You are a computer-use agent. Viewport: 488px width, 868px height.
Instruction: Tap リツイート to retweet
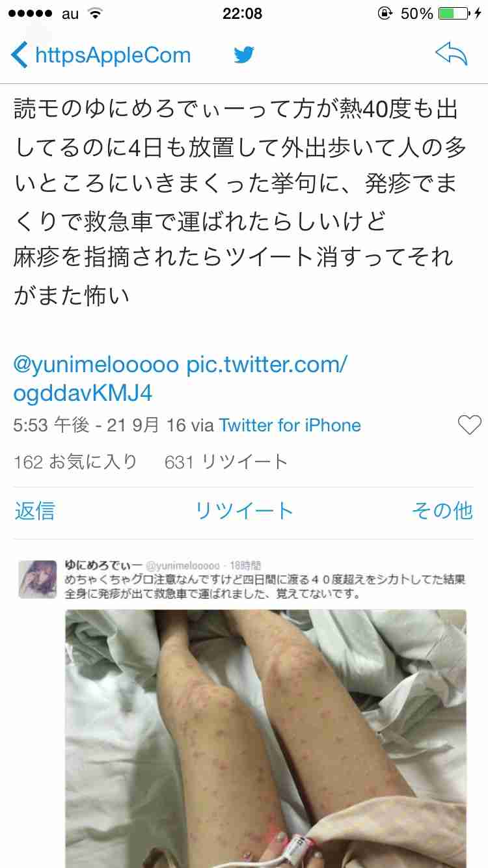(244, 511)
